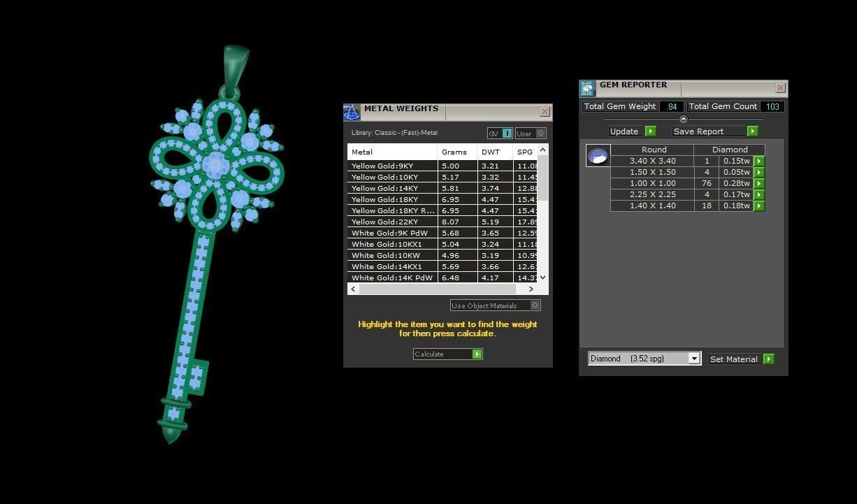Image resolution: width=857 pixels, height=504 pixels.
Task: Click the round diamond gem thumbnail
Action: (x=598, y=156)
